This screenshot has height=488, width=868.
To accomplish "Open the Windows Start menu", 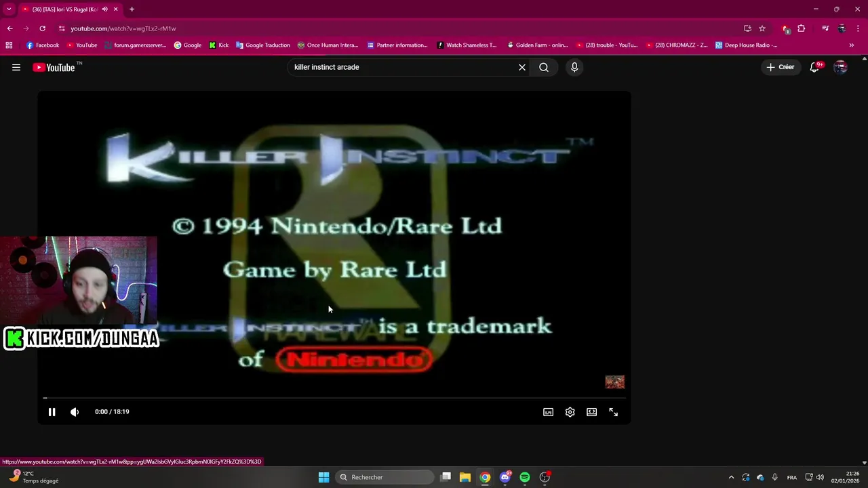I will tap(323, 477).
